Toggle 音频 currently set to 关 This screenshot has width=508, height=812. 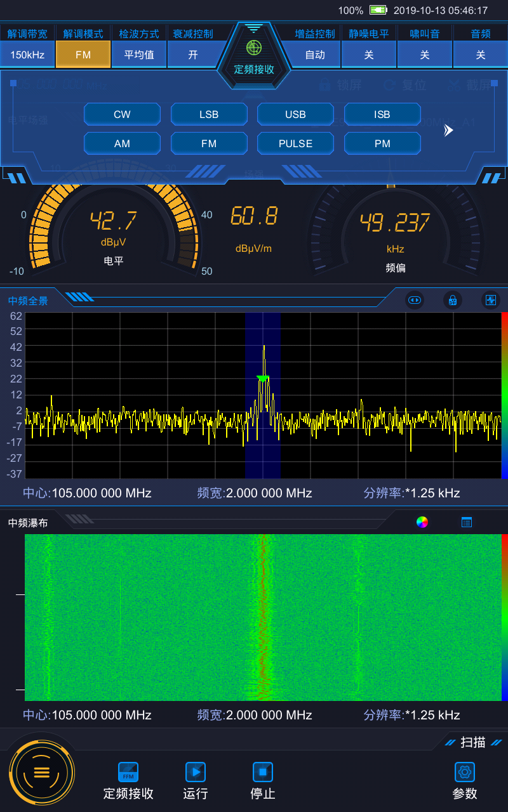click(481, 55)
